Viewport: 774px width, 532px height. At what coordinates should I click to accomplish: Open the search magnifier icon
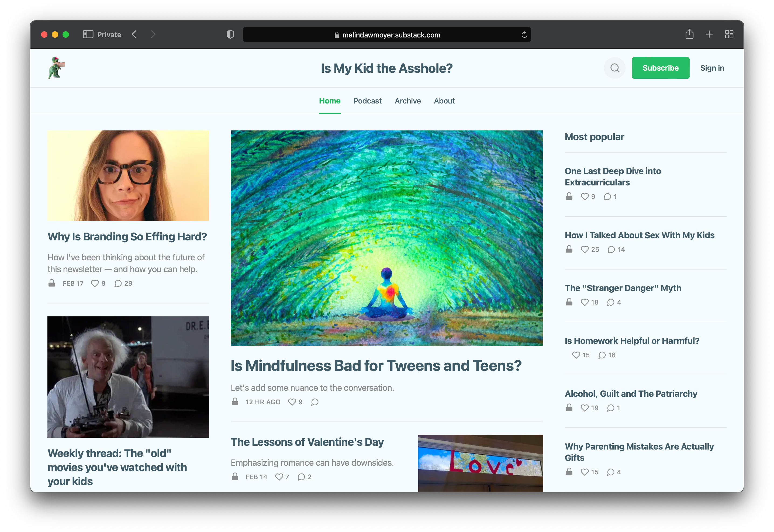click(x=614, y=68)
